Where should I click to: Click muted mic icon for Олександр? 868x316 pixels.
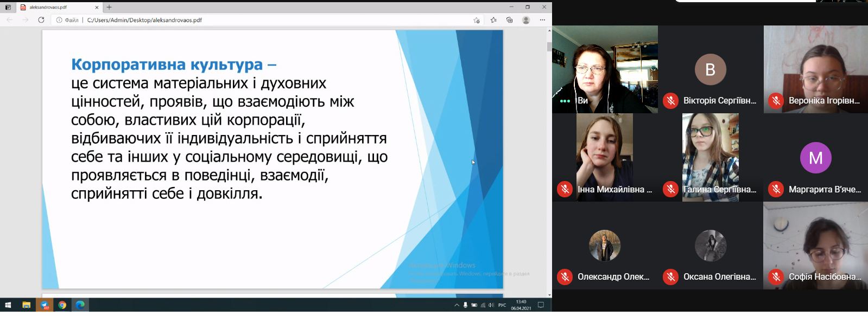[565, 276]
